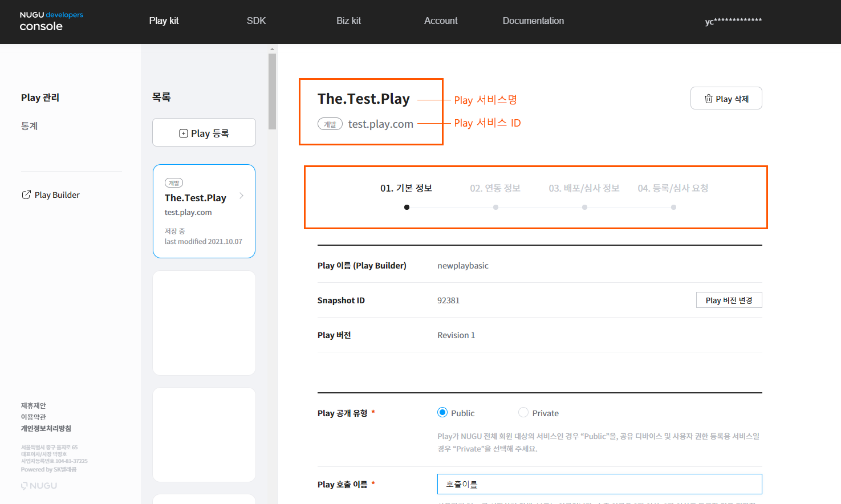Expand The.Test.Play card chevron arrow
The height and width of the screenshot is (504, 841).
242,196
